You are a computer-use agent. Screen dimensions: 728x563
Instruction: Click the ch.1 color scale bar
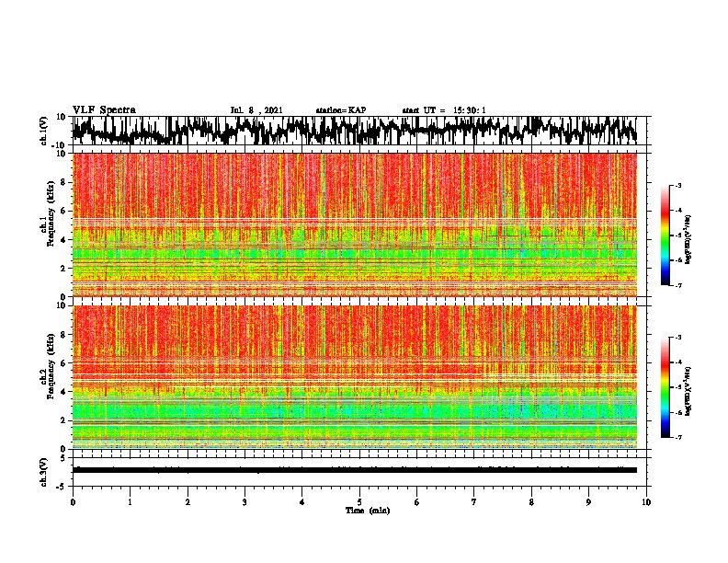(665, 236)
